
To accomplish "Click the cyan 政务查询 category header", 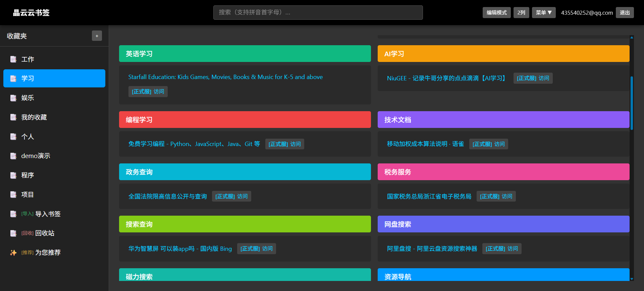I will 245,172.
